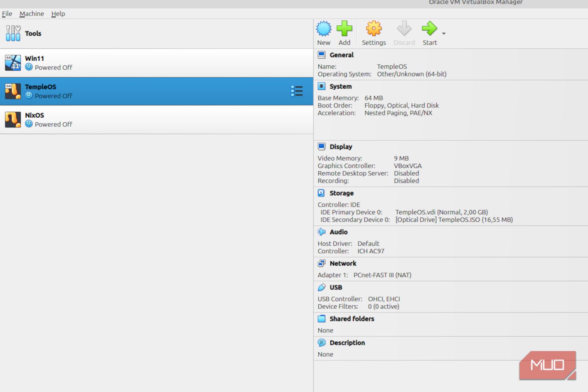Select the NixOS virtual machine
This screenshot has height=392, width=588.
click(x=156, y=120)
